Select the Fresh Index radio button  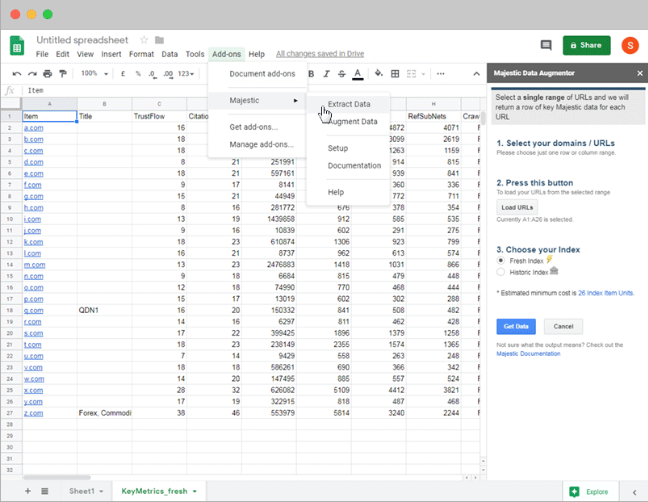(x=500, y=261)
